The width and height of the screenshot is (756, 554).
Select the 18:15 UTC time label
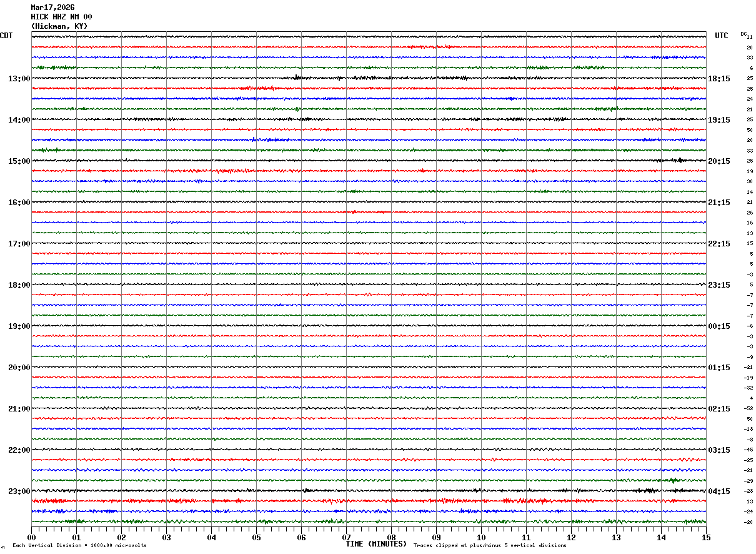point(719,79)
